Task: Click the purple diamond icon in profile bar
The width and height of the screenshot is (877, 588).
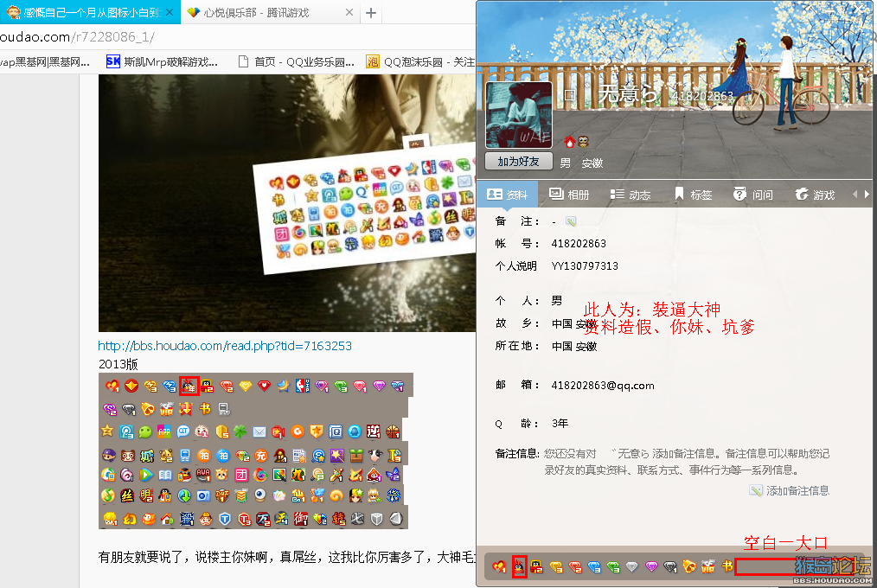Action: 651,566
